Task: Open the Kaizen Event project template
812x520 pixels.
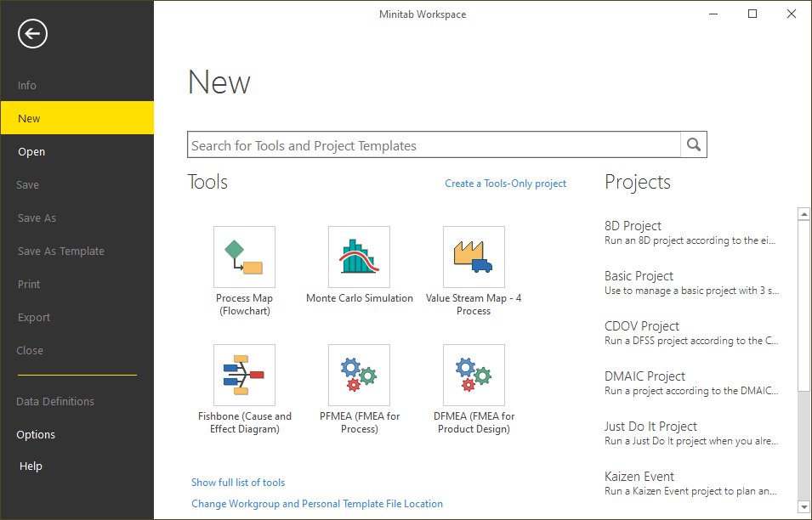Action: pos(639,476)
